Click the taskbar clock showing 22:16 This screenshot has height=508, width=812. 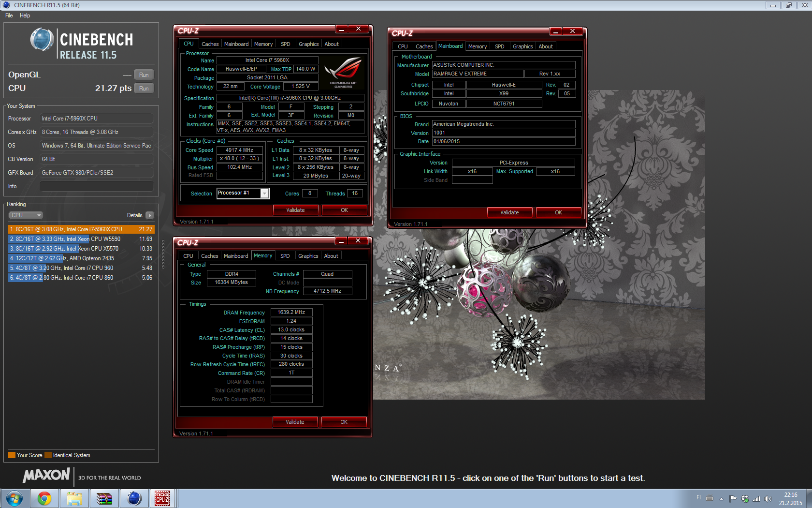click(x=790, y=499)
